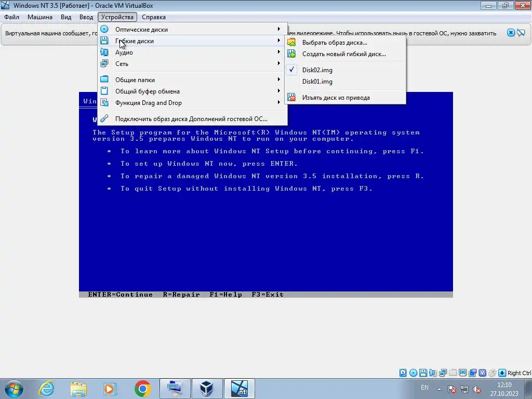This screenshot has height=399, width=532.
Task: Click the icon beside Создать новый гибкий диск
Action: click(x=291, y=54)
